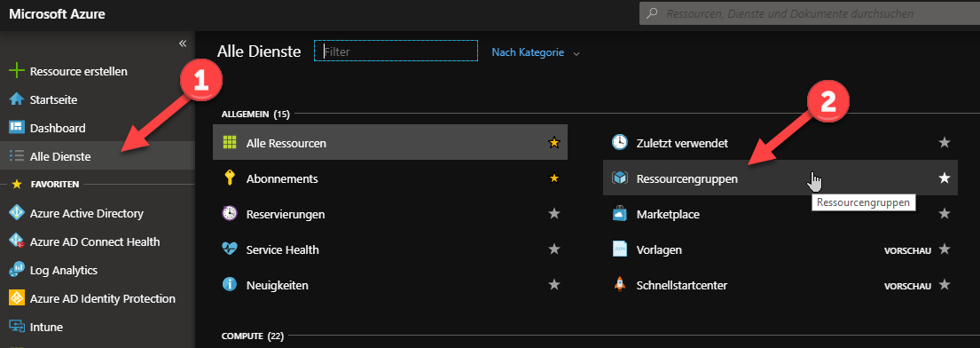Open the Nach Kategorie dropdown
980x348 pixels.
click(x=536, y=52)
